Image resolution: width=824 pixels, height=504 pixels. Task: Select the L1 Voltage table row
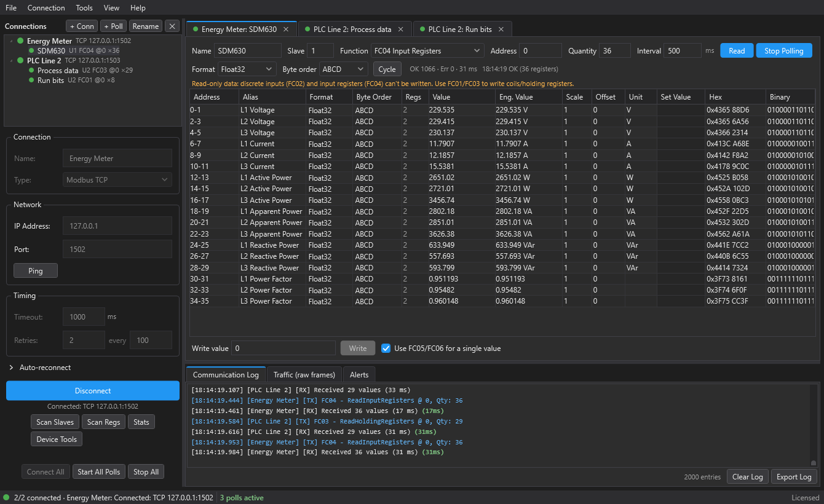click(x=502, y=110)
